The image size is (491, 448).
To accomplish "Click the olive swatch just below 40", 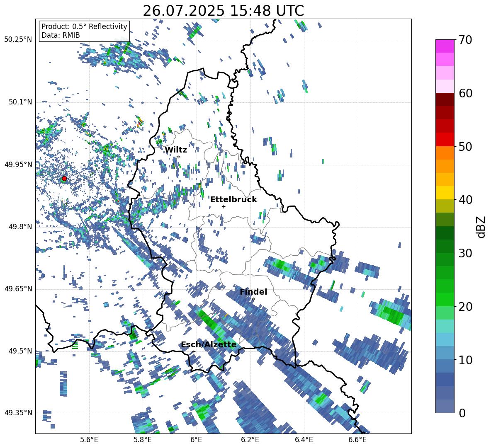I will click(x=445, y=206).
